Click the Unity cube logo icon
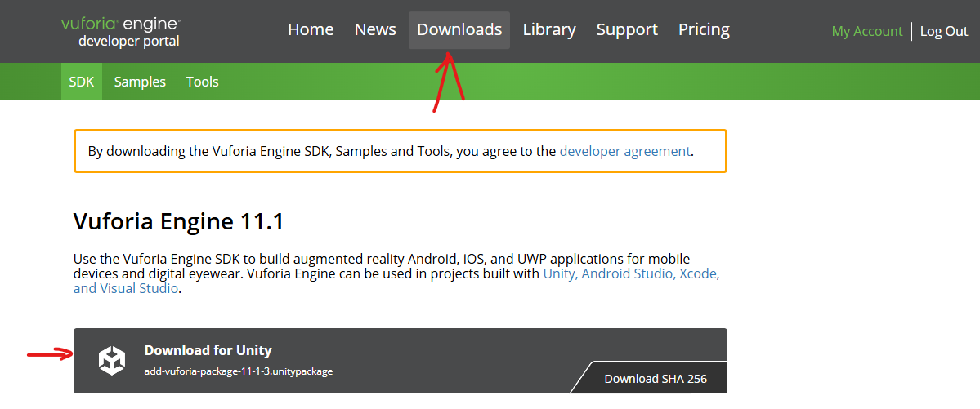This screenshot has width=980, height=409. click(x=112, y=361)
